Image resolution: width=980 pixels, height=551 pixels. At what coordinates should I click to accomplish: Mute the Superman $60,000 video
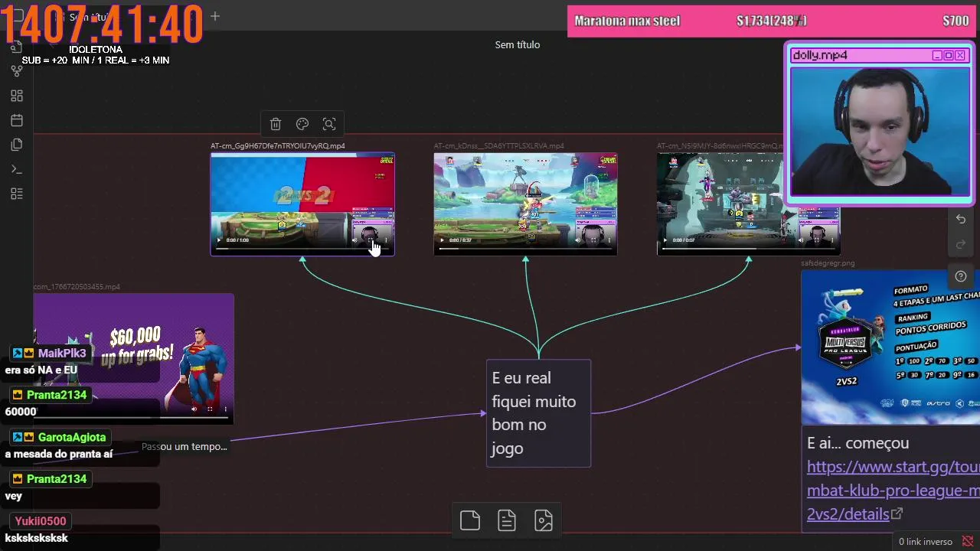coord(194,409)
